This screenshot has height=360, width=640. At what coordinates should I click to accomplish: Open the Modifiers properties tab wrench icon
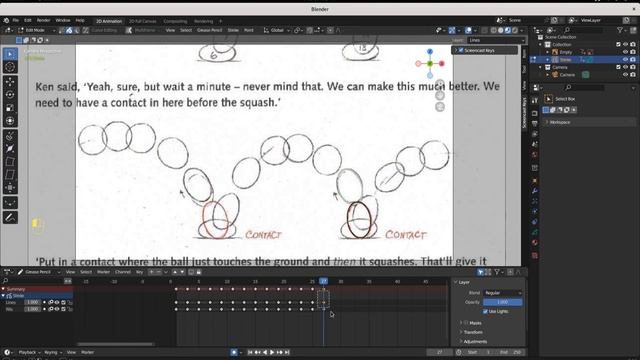pos(535,191)
